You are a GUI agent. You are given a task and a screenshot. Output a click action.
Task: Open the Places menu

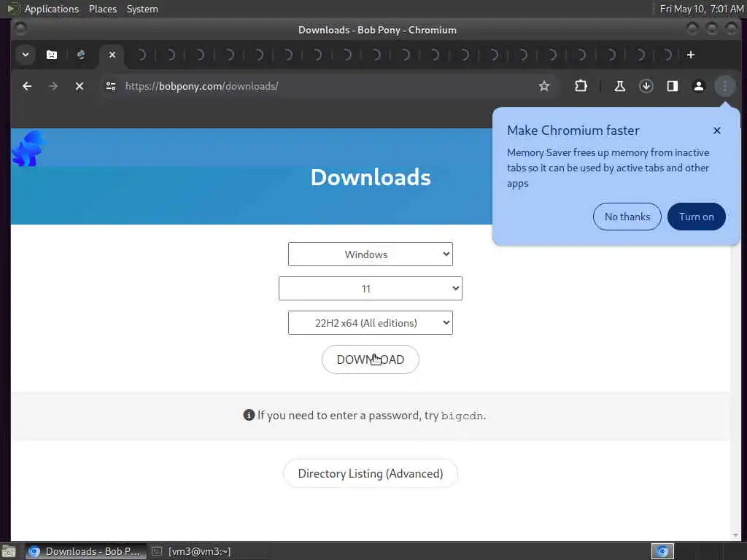coord(102,9)
